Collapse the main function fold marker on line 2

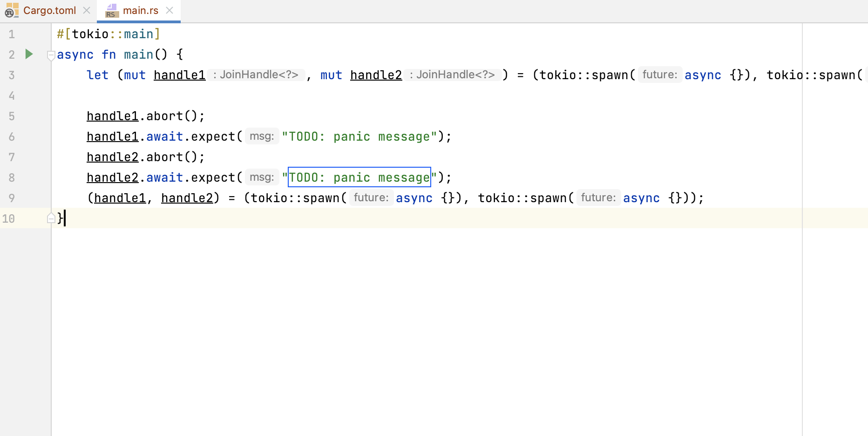51,56
